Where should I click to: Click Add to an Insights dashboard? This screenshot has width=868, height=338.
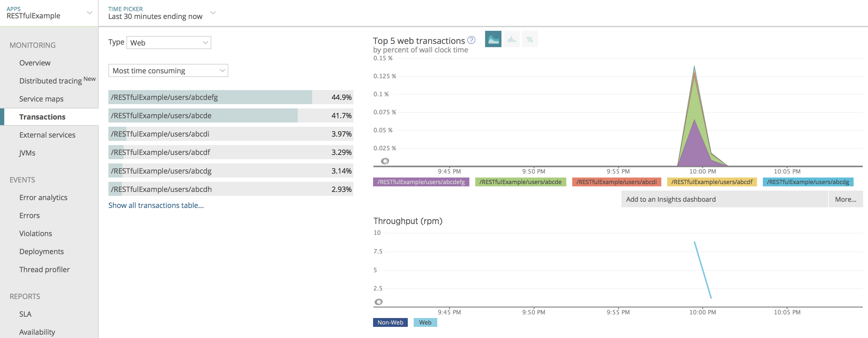[670, 199]
